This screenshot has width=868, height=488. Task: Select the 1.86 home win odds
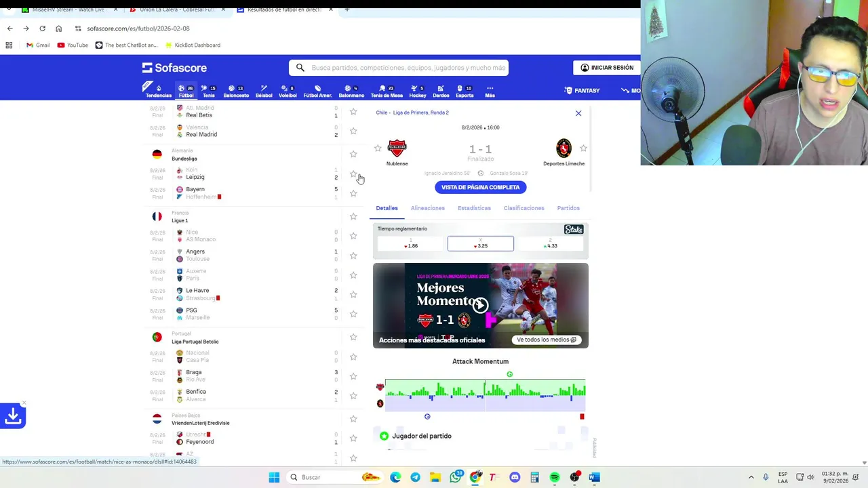coord(410,243)
